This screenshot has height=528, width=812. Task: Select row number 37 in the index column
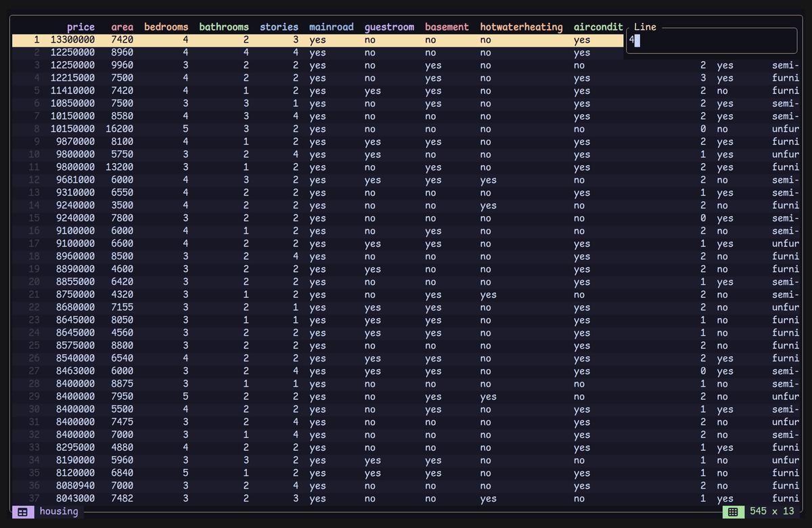tap(34, 499)
